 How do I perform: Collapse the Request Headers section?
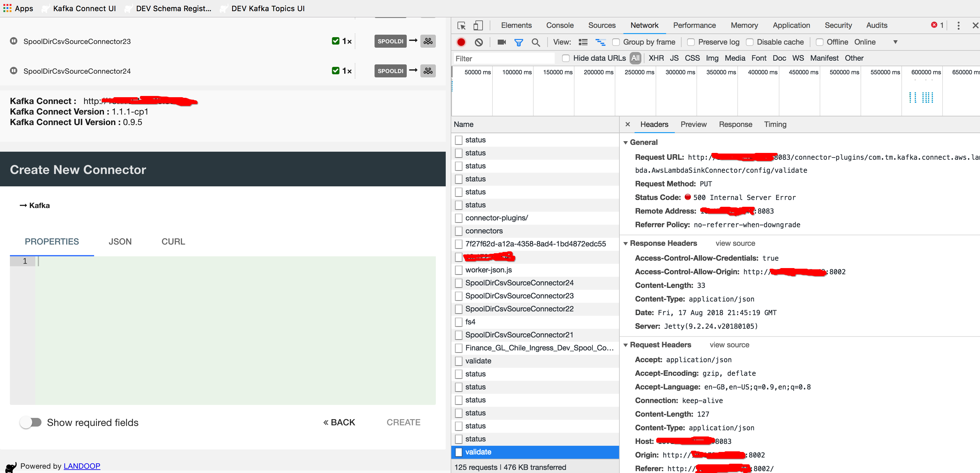(626, 345)
